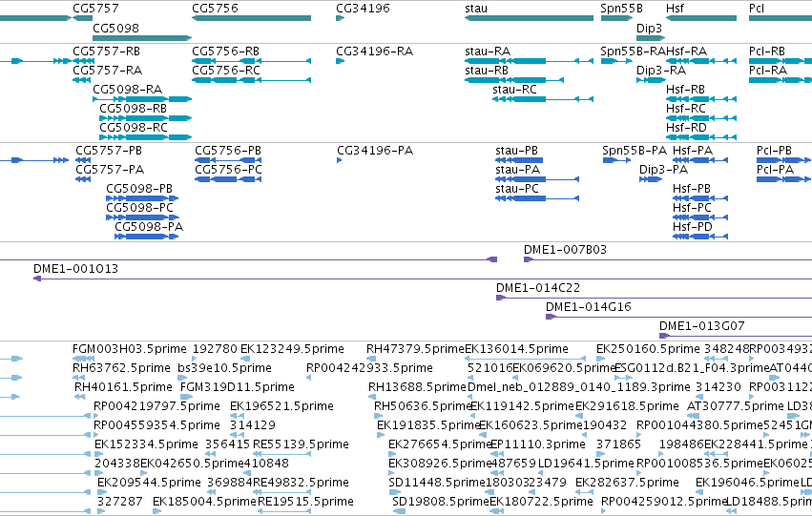Image resolution: width=812 pixels, height=516 pixels.
Task: Click protein CG5098-PB
Action: 139,189
